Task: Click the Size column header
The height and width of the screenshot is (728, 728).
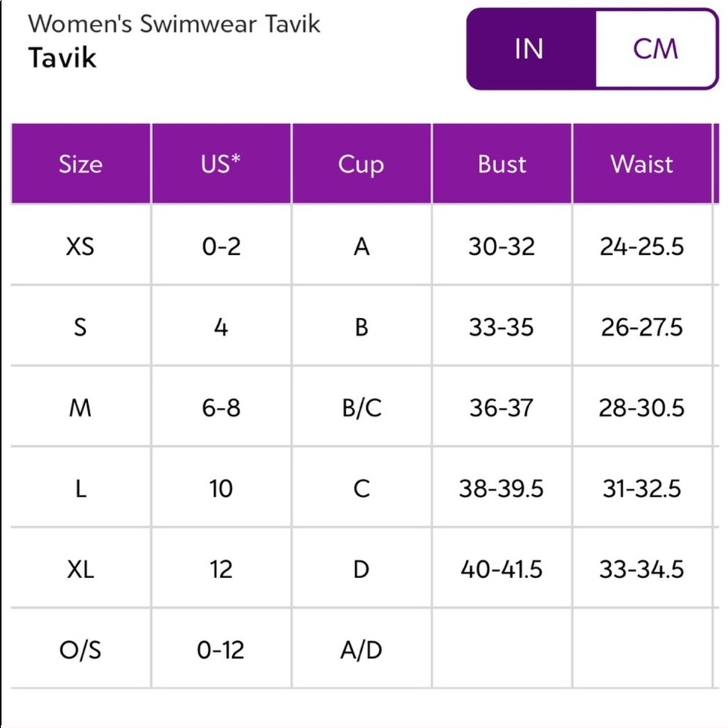Action: pyautogui.click(x=81, y=163)
